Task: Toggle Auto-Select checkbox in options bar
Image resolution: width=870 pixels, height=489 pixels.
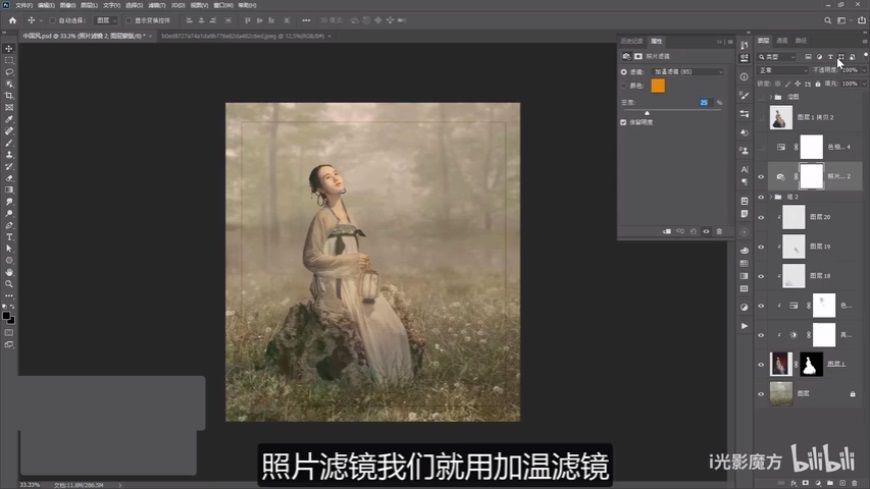Action: click(52, 21)
